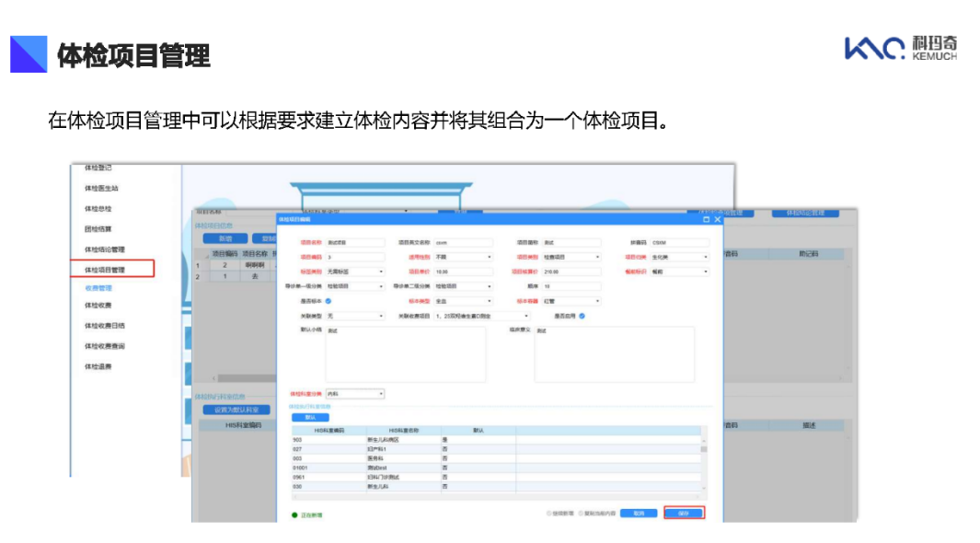Click the blue 默认 button above table
980x543 pixels.
point(309,417)
